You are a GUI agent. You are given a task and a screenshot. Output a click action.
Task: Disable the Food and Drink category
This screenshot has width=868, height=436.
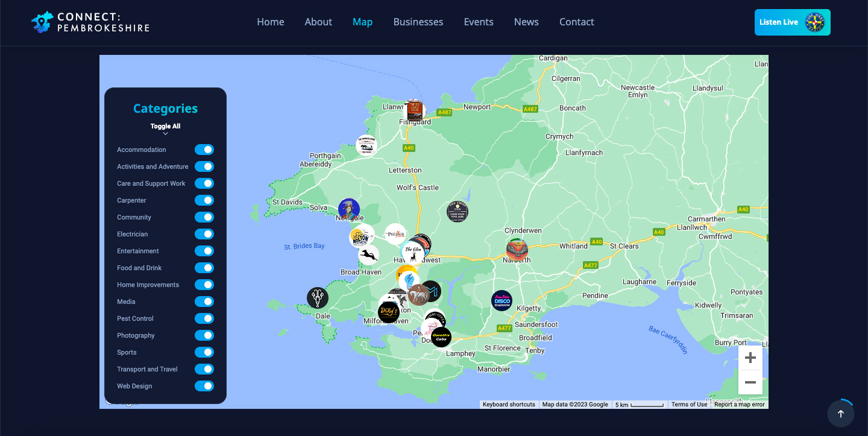click(204, 268)
